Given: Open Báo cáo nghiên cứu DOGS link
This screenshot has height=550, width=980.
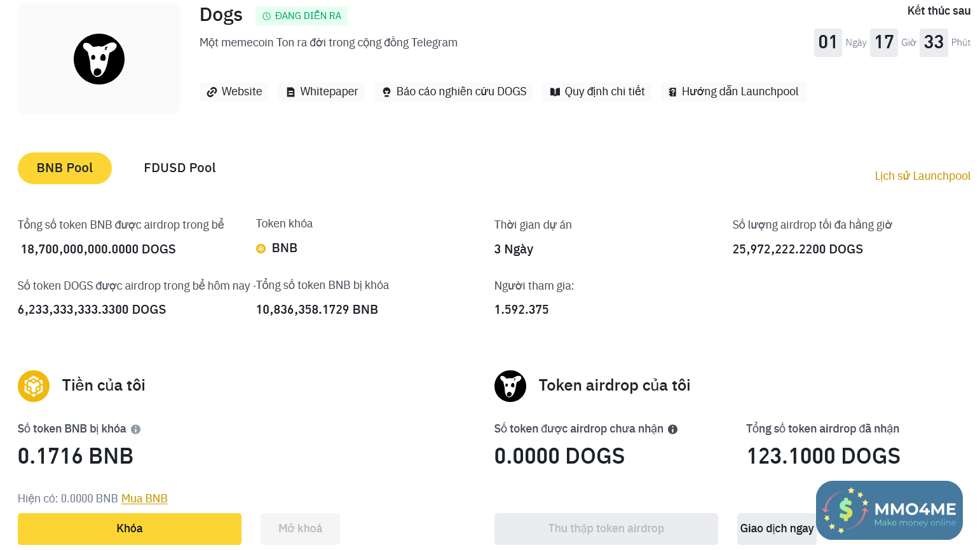Looking at the screenshot, I should 454,91.
